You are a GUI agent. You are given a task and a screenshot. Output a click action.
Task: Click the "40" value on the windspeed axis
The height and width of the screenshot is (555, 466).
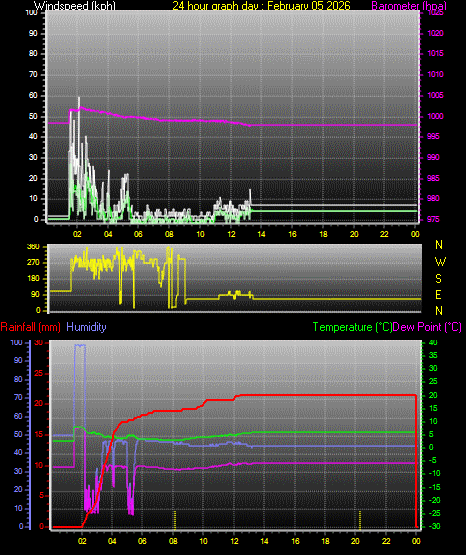coord(33,136)
